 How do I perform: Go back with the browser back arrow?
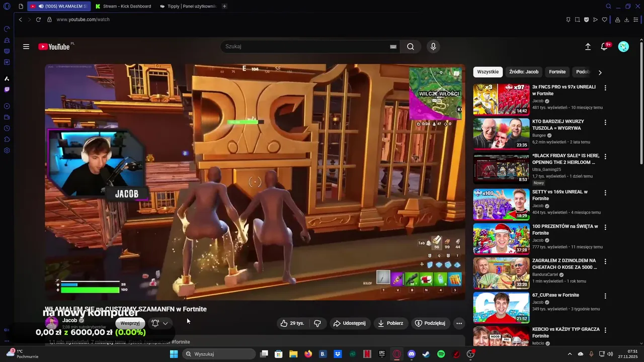point(21,20)
